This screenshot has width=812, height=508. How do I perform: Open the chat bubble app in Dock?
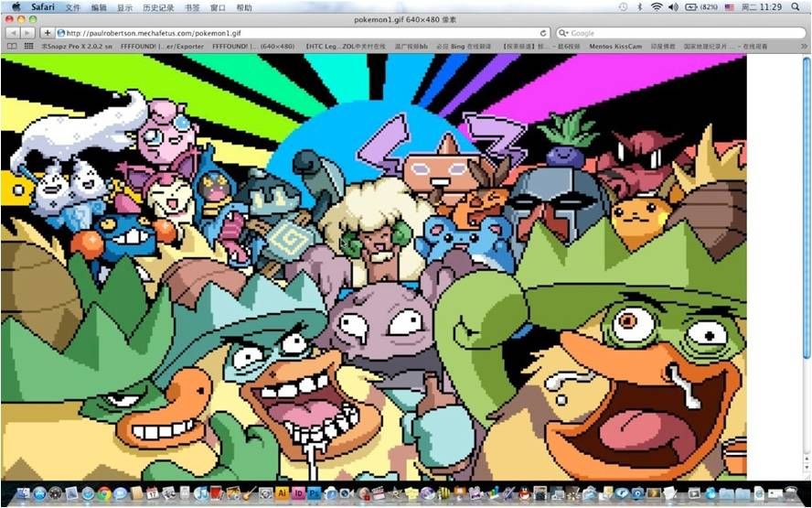[120, 493]
